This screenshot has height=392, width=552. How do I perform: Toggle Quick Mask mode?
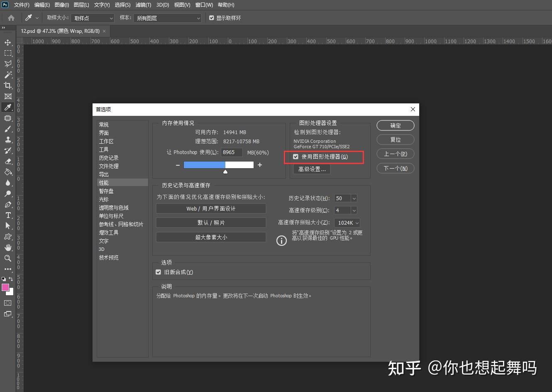[x=8, y=303]
